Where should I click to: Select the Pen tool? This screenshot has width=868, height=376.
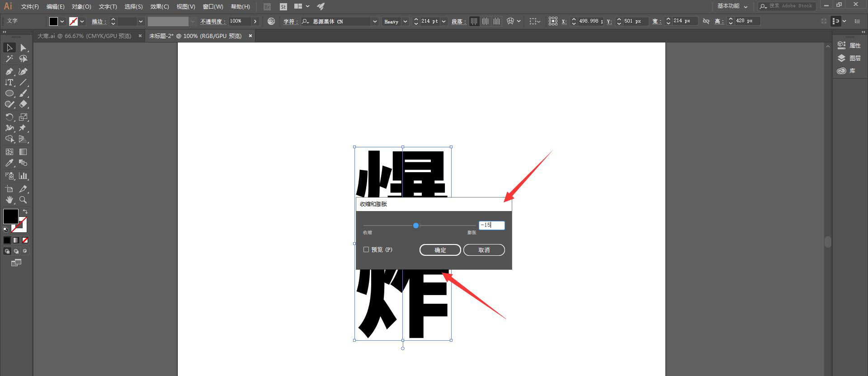[x=9, y=71]
